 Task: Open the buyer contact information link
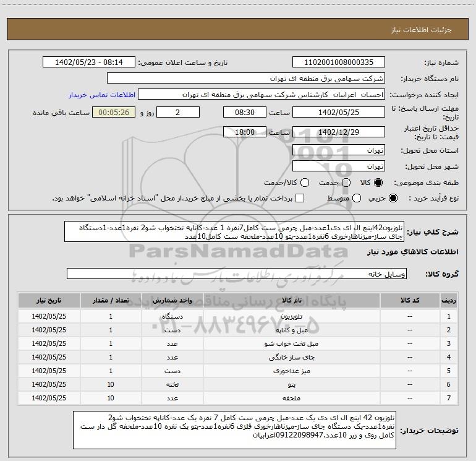[x=102, y=95]
